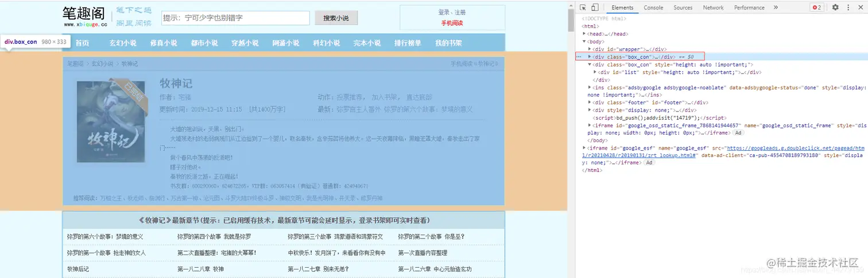Open 完本小说 in navigation bar
This screenshot has height=278, width=868.
(367, 43)
